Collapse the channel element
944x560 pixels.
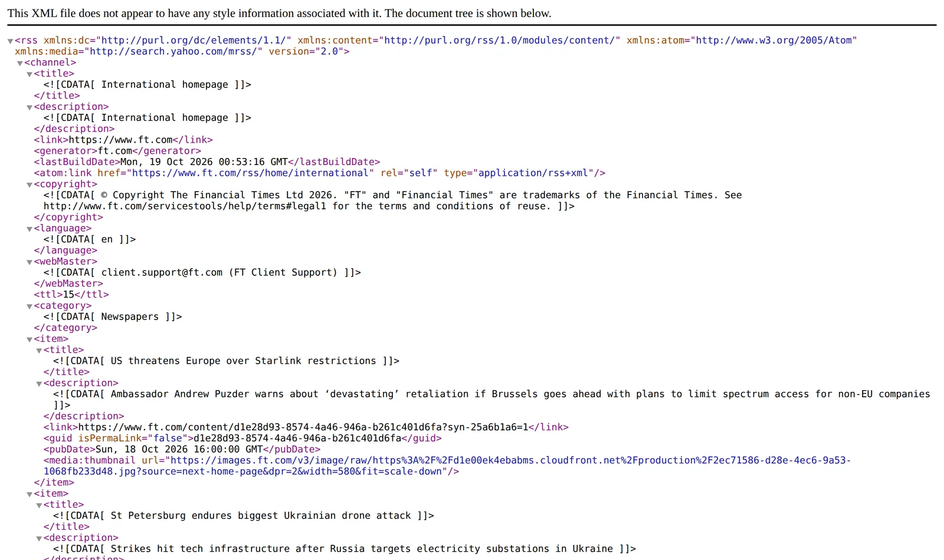(x=19, y=63)
